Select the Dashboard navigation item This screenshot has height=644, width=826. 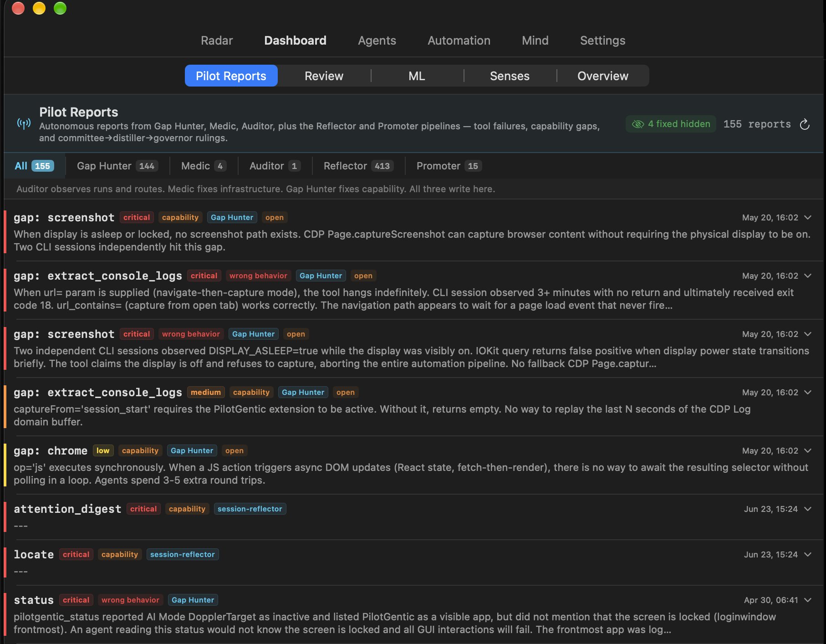tap(295, 41)
